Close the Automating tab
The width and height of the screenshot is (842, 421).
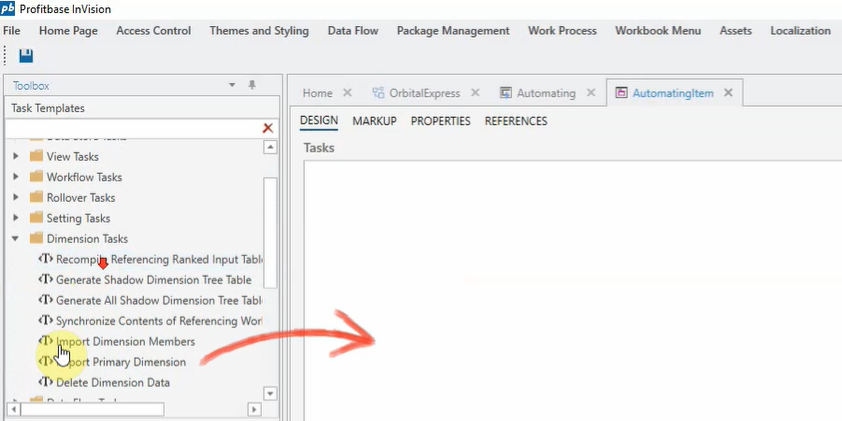[x=591, y=92]
